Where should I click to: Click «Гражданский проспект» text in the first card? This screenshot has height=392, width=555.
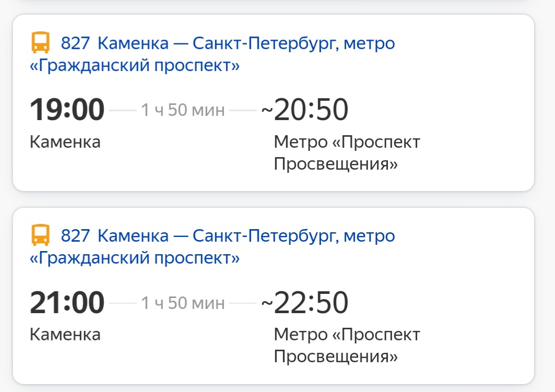point(135,66)
